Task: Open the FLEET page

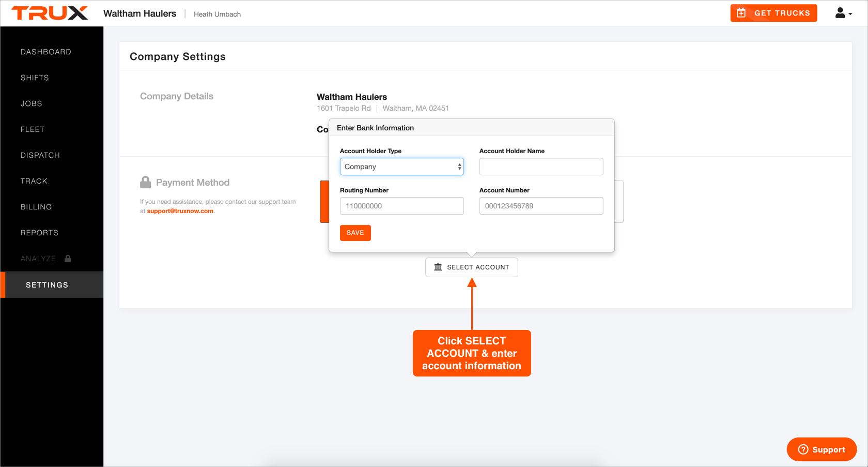Action: click(33, 129)
